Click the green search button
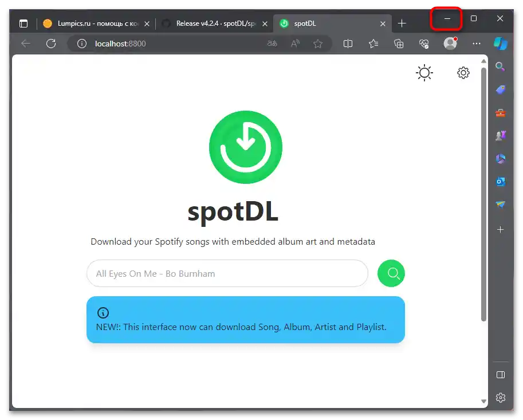This screenshot has width=523, height=420. click(x=391, y=273)
